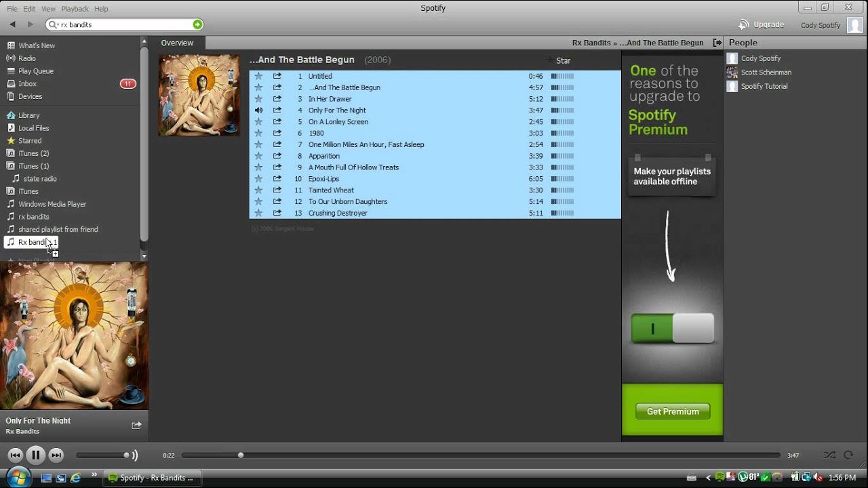
Task: Click the popularity bar for Untitled
Action: click(562, 77)
